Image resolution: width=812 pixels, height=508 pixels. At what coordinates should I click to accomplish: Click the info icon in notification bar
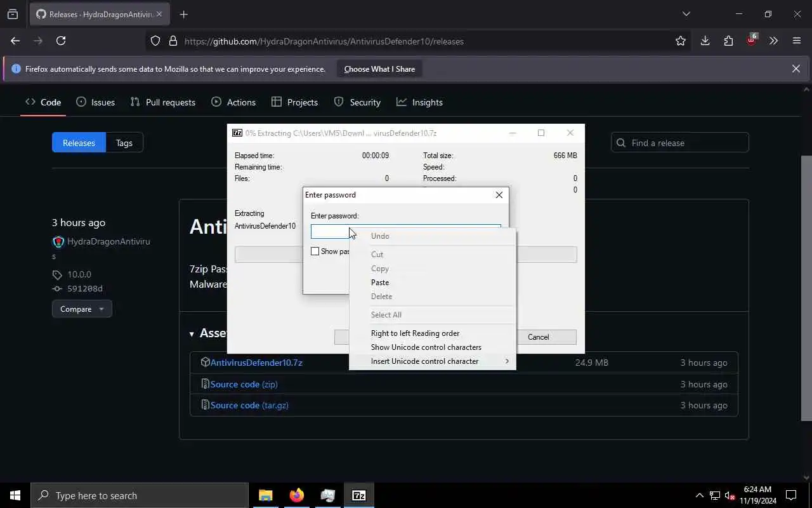[16, 69]
